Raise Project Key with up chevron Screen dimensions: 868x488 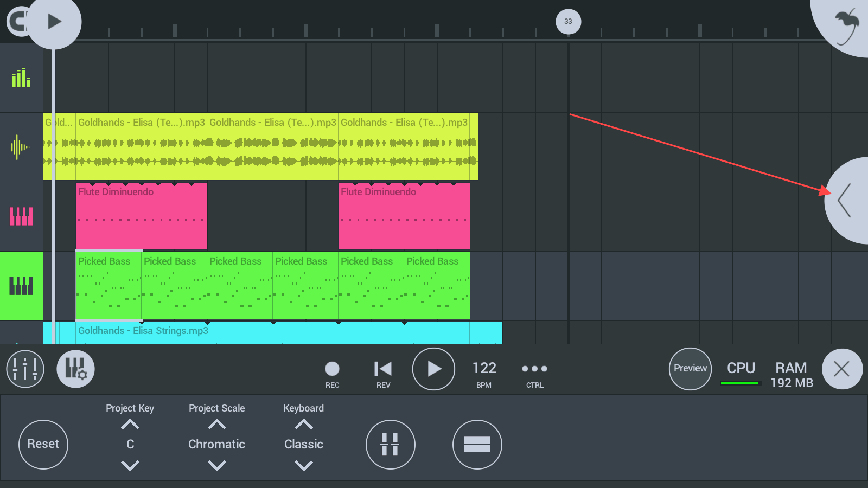point(130,425)
